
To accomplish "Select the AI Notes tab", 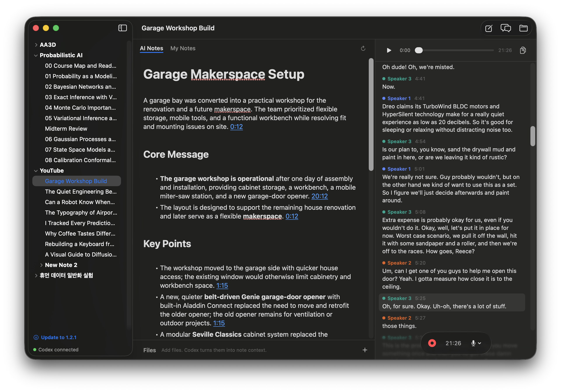I will (151, 48).
